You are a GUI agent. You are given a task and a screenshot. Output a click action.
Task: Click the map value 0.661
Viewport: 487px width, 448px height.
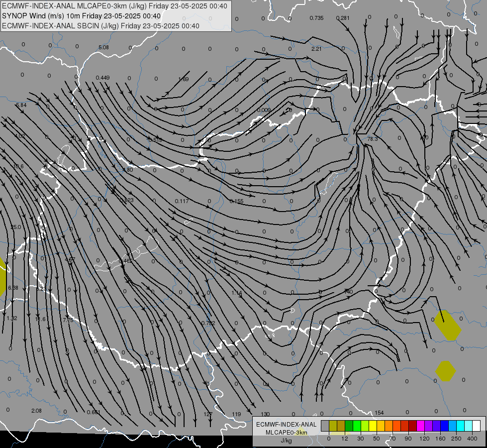point(94,412)
